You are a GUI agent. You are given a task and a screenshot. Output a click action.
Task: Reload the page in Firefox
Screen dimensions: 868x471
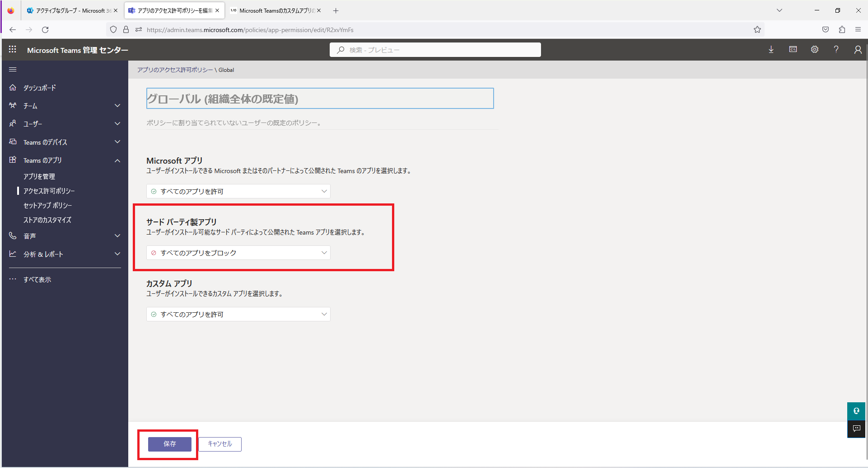coord(45,30)
